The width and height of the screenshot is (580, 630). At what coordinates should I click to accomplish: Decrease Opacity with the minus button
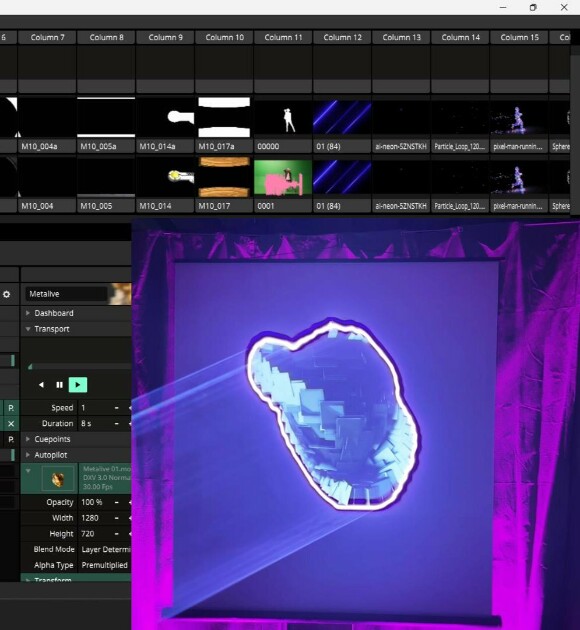point(116,502)
